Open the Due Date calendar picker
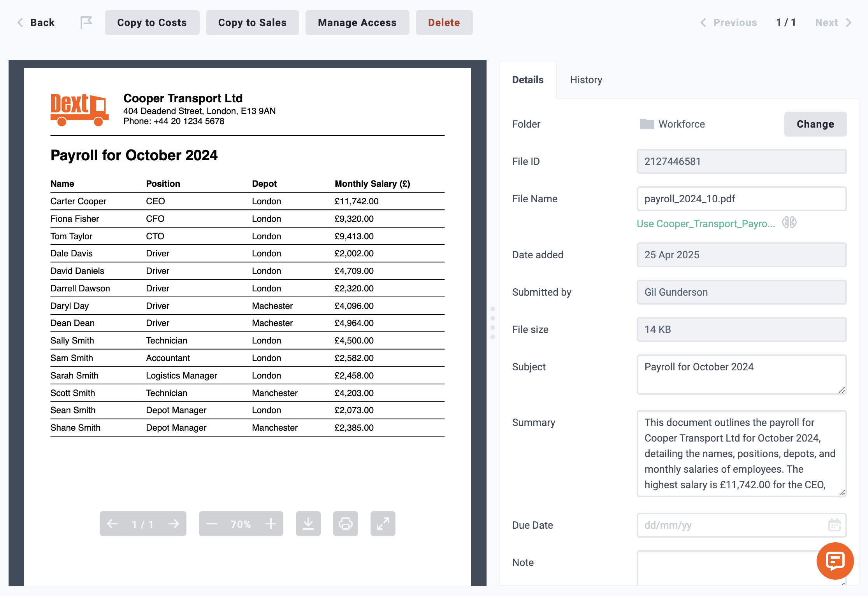Viewport: 868px width, 596px height. pos(834,525)
